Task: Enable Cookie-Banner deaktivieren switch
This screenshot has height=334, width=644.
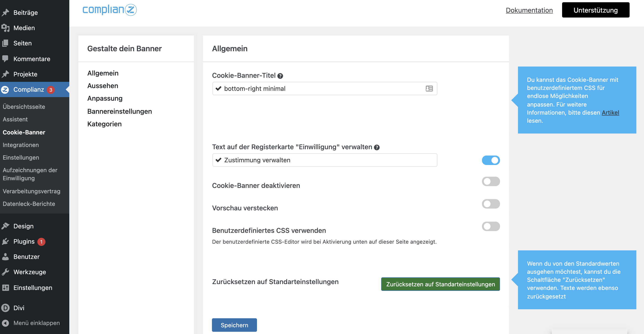Action: click(491, 181)
